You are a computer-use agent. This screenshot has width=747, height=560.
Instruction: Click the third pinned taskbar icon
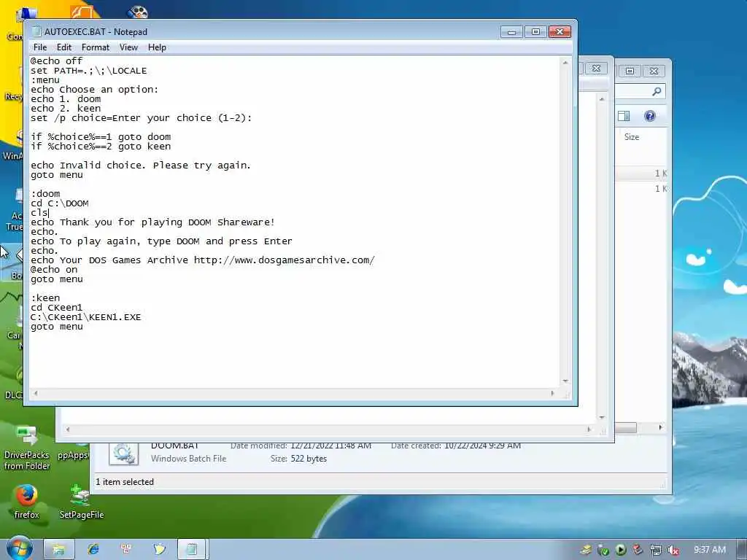(126, 549)
